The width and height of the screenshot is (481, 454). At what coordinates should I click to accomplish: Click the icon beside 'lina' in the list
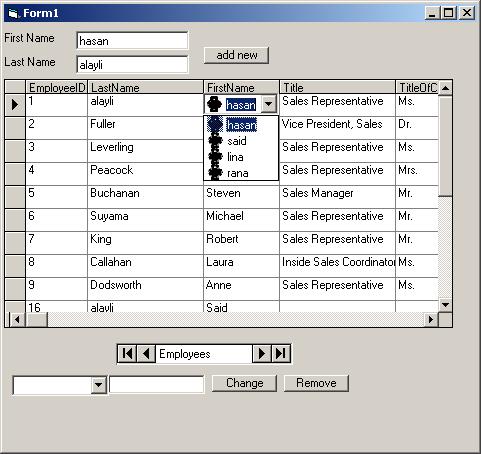pyautogui.click(x=215, y=157)
